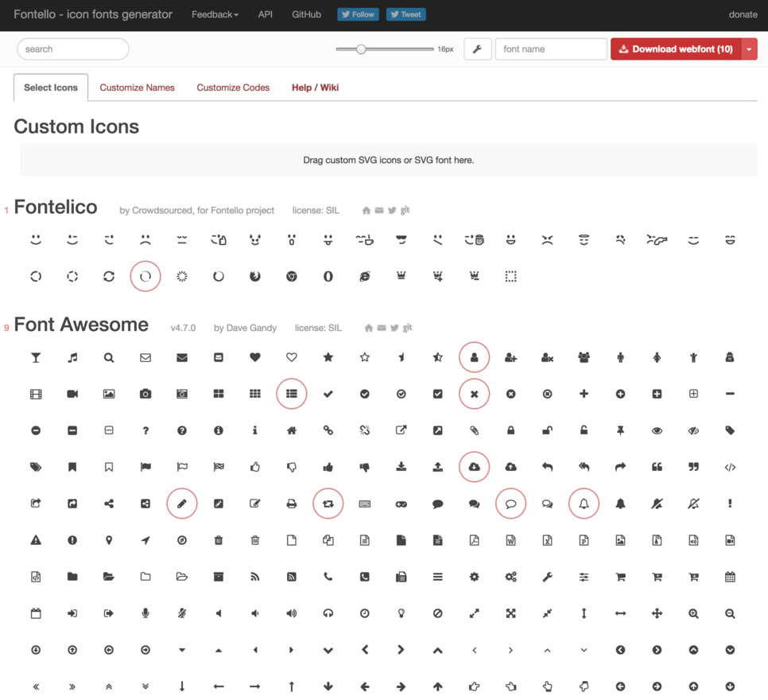
Task: Open the Customize Codes tab
Action: (233, 87)
